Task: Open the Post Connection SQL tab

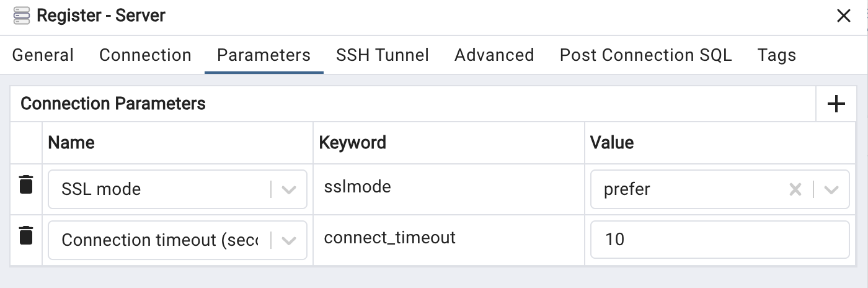Action: pos(645,55)
